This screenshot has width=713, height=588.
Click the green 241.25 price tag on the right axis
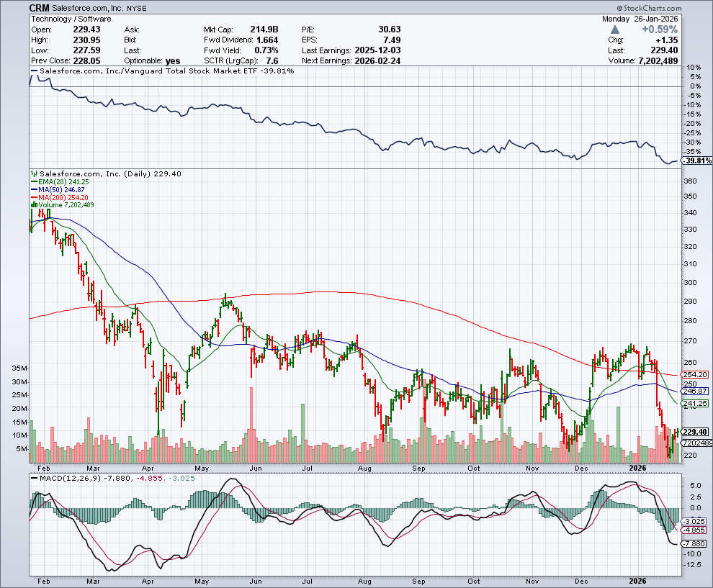696,403
